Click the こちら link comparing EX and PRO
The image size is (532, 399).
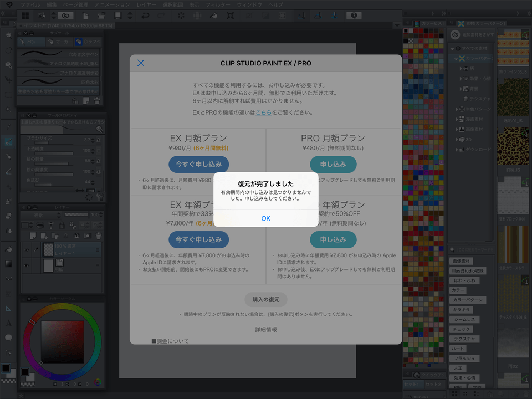point(263,112)
